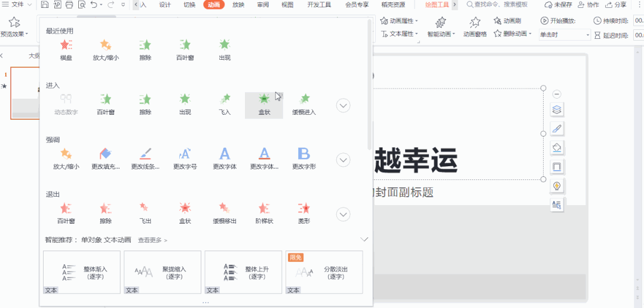The width and height of the screenshot is (644, 308).
Task: Open the 放映 slideshow tab
Action: [238, 5]
